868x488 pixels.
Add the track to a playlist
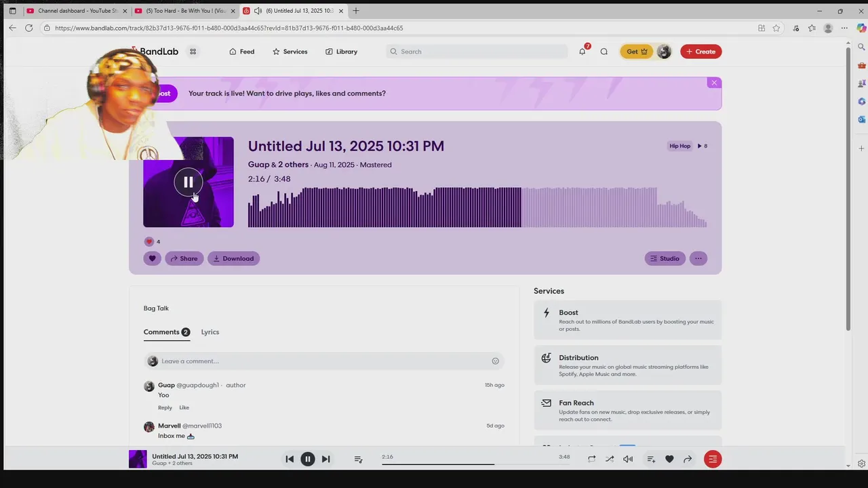click(x=651, y=459)
